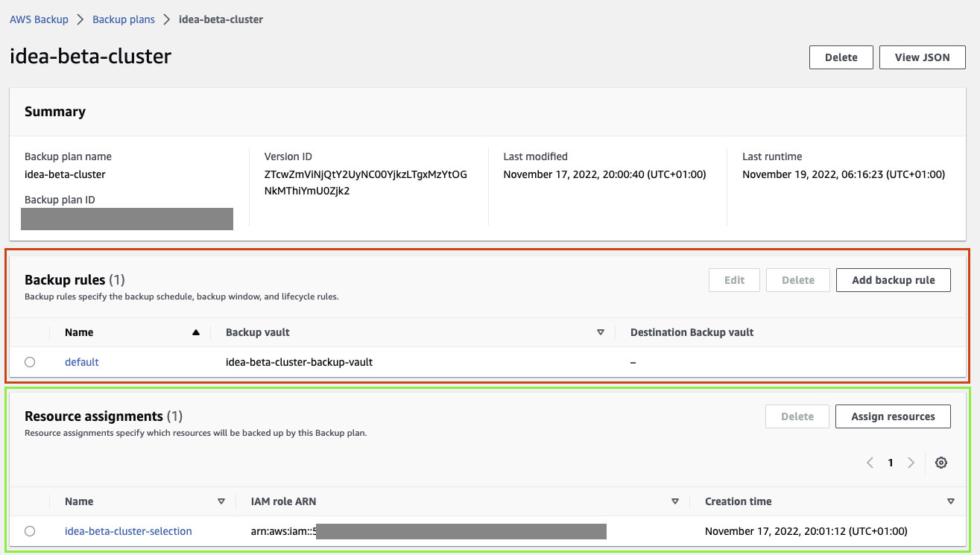This screenshot has width=980, height=555.
Task: Sort by Creation time column arrow
Action: [950, 501]
